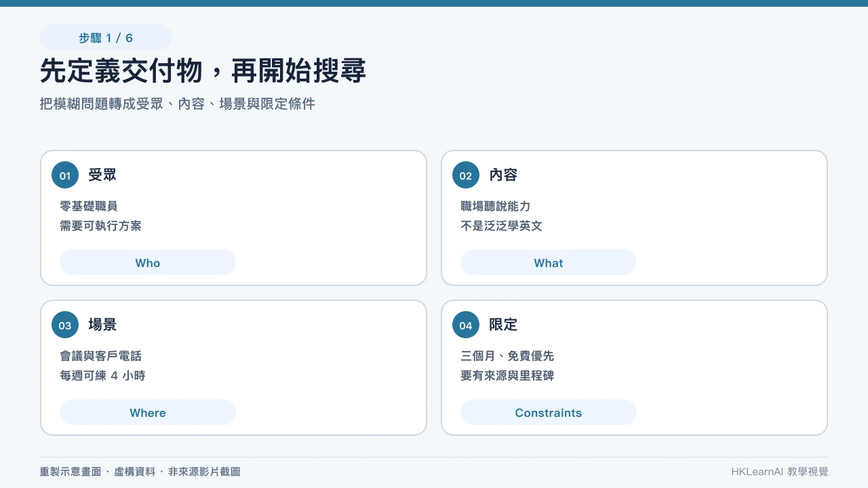Click the 步驟 1 / 6 step badge

[106, 38]
